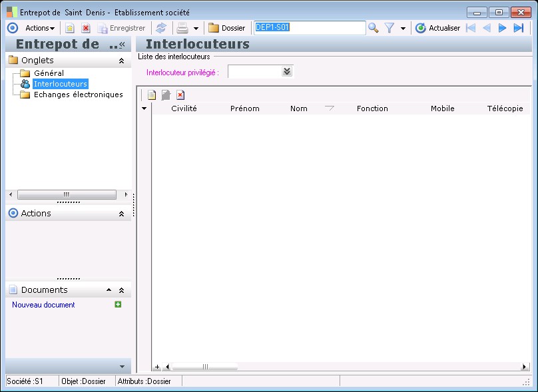
Task: Sort by Fonction column header
Action: (372, 108)
